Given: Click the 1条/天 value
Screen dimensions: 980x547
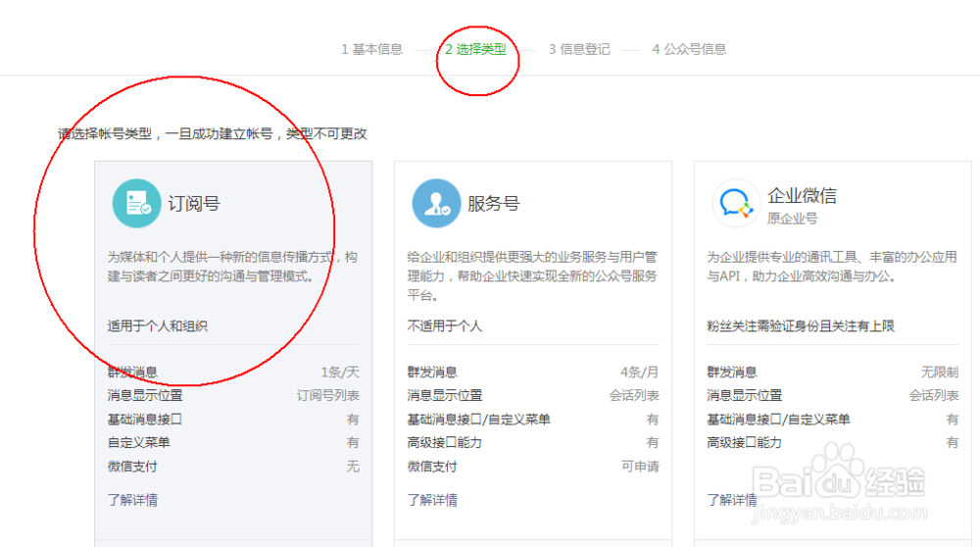Looking at the screenshot, I should pyautogui.click(x=340, y=372).
